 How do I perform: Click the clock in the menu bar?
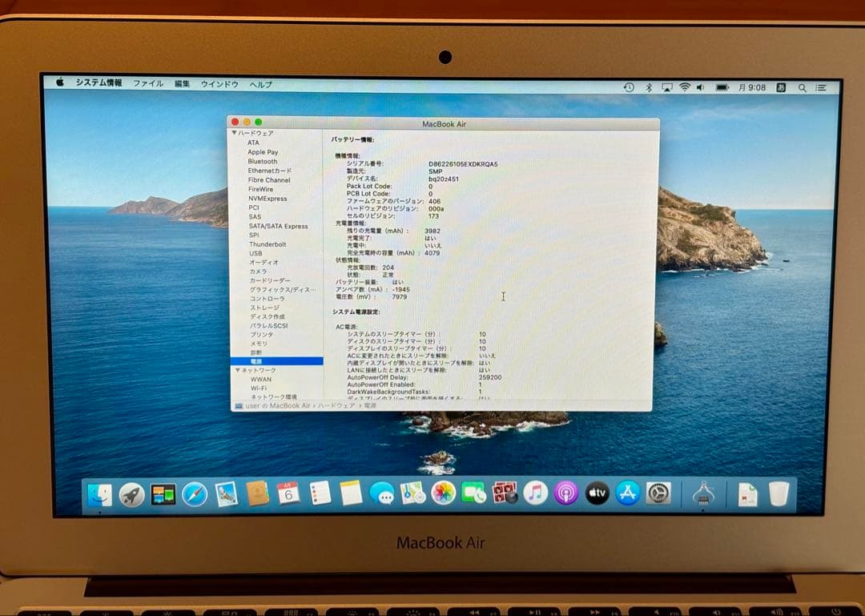click(x=754, y=87)
